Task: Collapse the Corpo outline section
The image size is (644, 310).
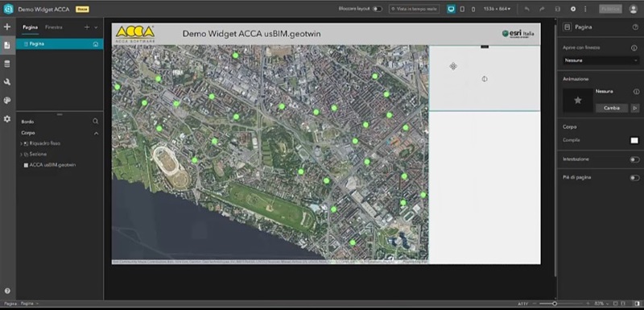Action: [96, 133]
